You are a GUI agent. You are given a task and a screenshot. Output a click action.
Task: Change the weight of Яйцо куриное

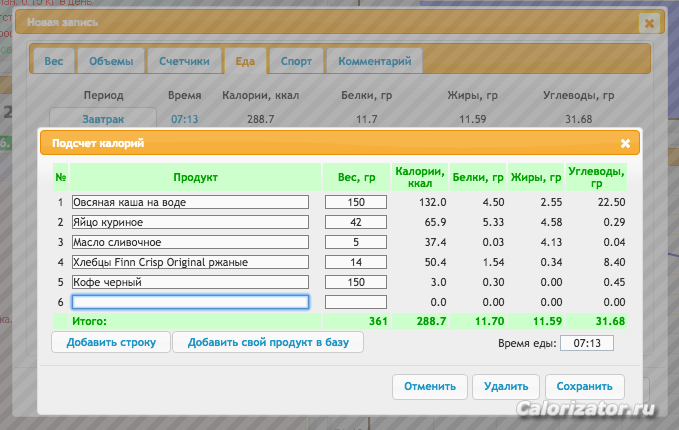355,222
